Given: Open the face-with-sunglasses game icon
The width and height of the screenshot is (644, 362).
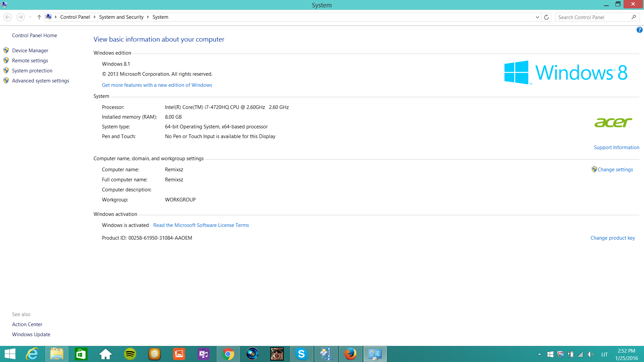Looking at the screenshot, I should tap(277, 354).
